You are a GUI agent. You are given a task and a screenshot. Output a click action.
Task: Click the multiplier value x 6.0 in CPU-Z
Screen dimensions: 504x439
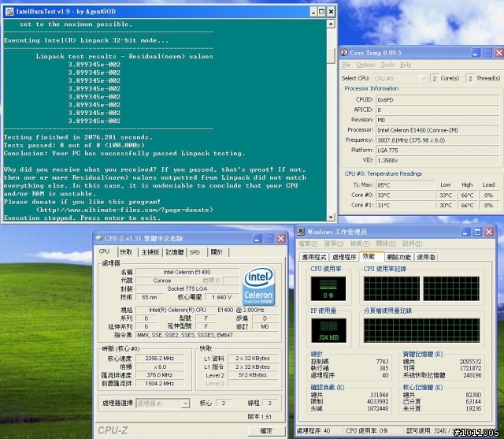[x=160, y=366]
